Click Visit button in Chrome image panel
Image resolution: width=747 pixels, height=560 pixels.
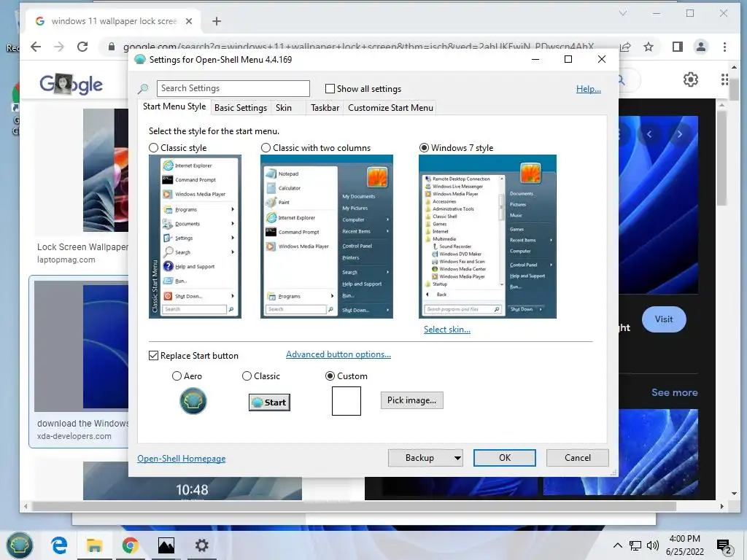click(x=664, y=319)
